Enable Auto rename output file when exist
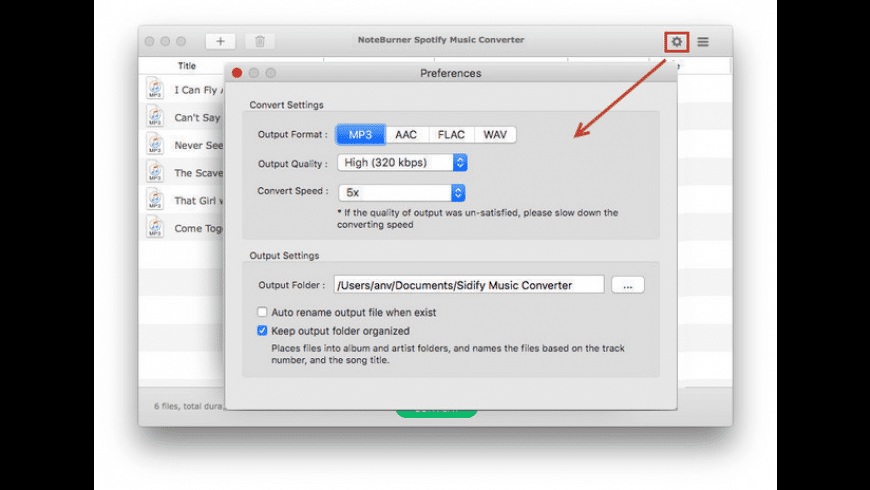 click(262, 312)
